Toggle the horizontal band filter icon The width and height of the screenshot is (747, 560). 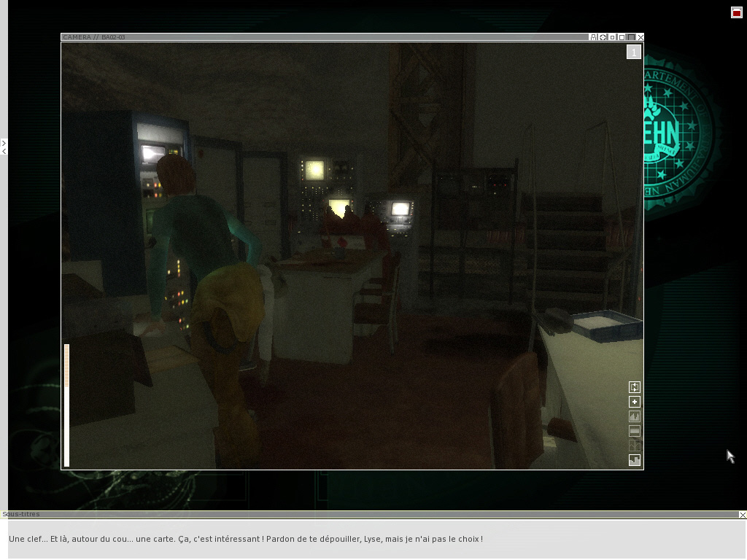pyautogui.click(x=635, y=431)
